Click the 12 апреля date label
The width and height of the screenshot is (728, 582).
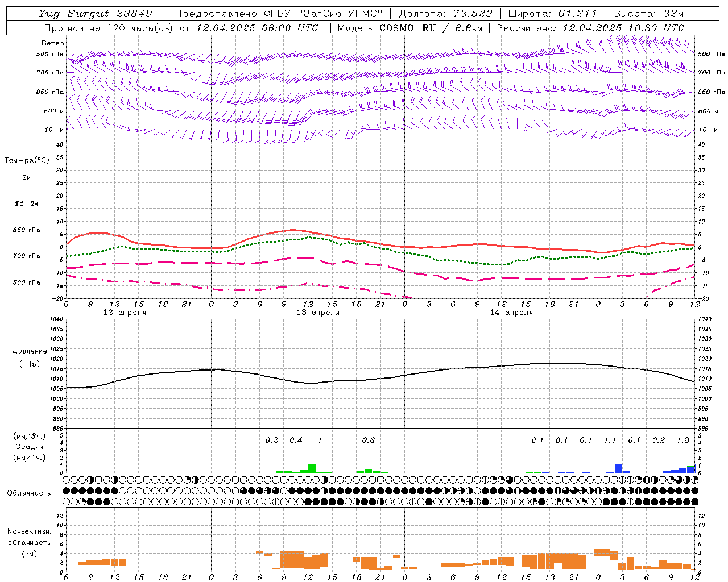(124, 313)
